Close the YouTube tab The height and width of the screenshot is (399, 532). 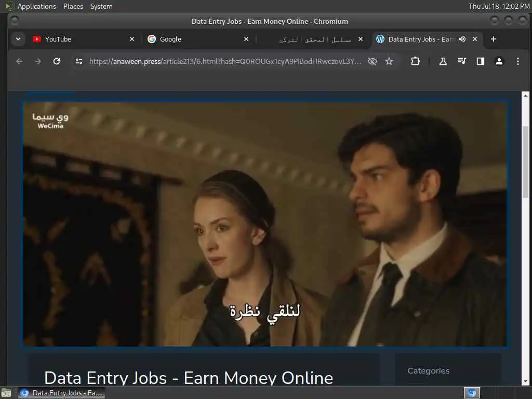pos(132,39)
